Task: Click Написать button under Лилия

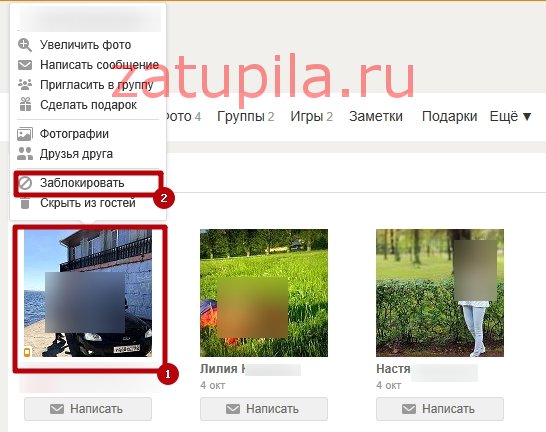Action: point(264,409)
